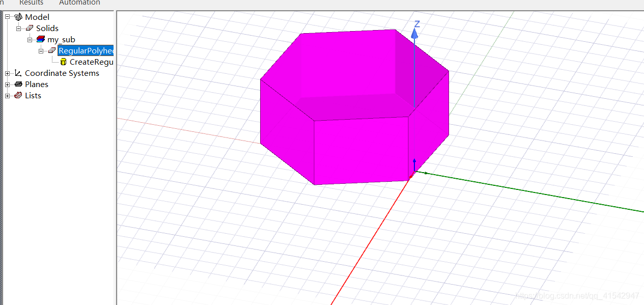
Task: Click the Coordinate Systems axes icon
Action: 18,73
